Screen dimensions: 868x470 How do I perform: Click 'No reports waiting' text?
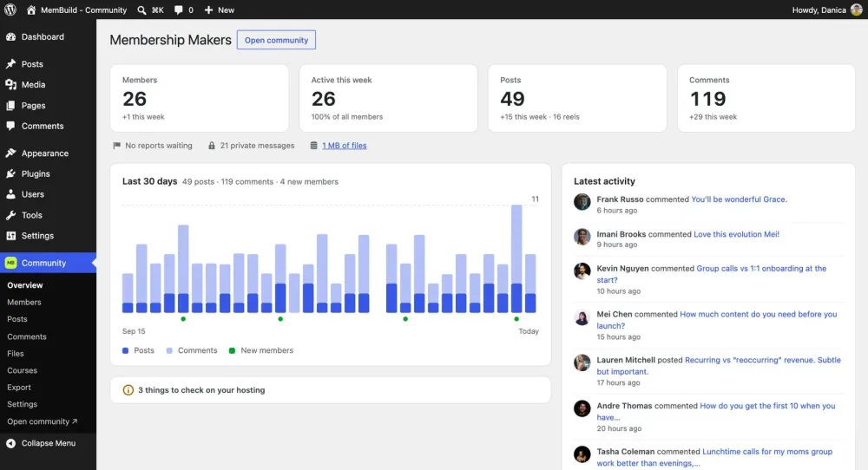[x=158, y=146]
